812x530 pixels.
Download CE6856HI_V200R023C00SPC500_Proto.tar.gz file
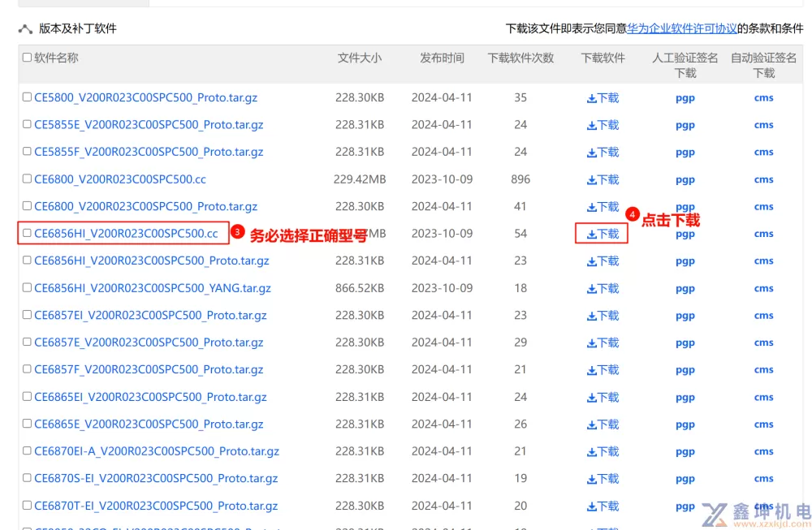click(603, 261)
